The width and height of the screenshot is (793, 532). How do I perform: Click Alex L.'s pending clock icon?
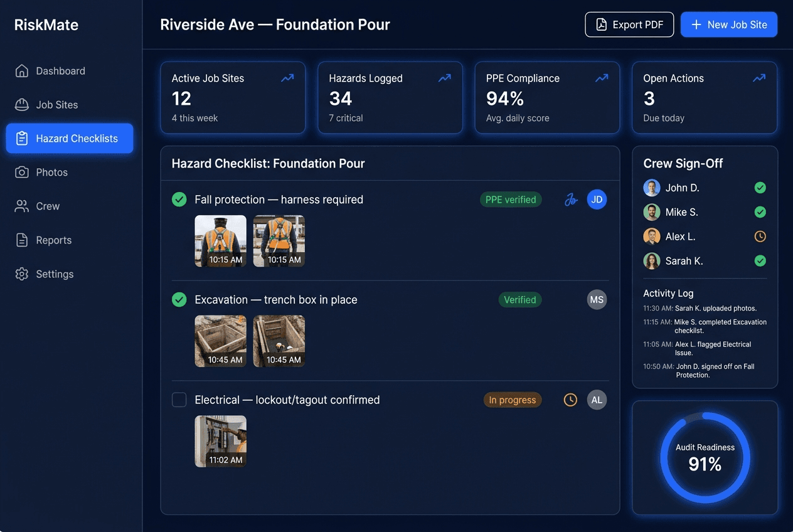click(x=760, y=237)
